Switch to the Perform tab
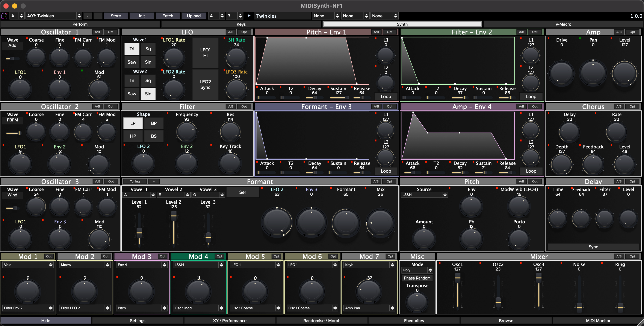 (x=80, y=24)
